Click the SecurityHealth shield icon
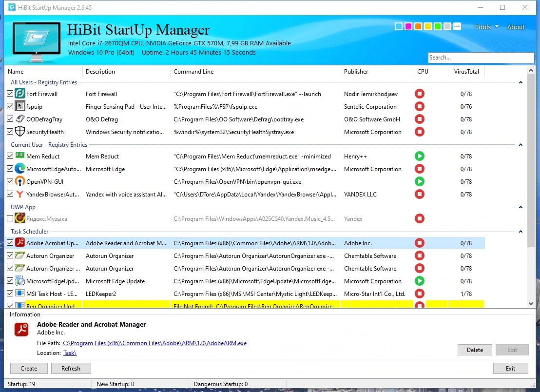This screenshot has width=540, height=392. [20, 132]
